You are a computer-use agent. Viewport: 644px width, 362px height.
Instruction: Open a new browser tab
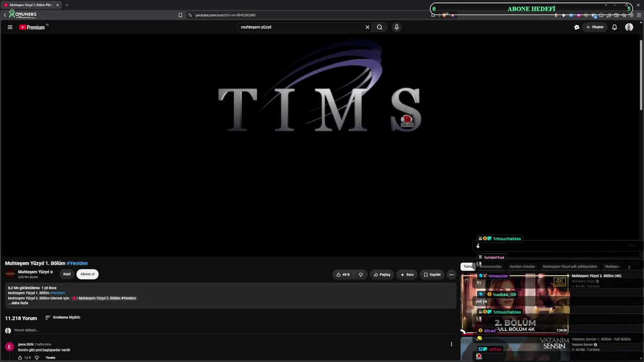click(x=66, y=5)
